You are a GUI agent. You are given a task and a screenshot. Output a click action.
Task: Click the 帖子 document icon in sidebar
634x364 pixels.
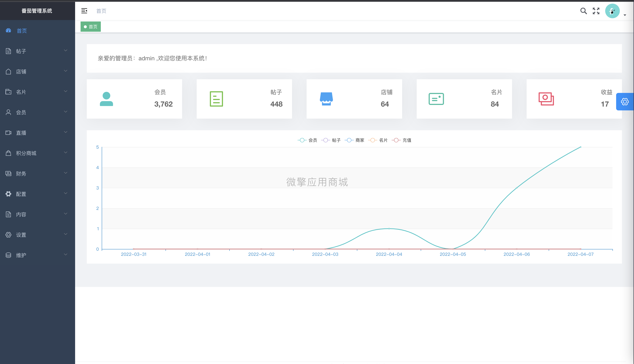click(9, 51)
